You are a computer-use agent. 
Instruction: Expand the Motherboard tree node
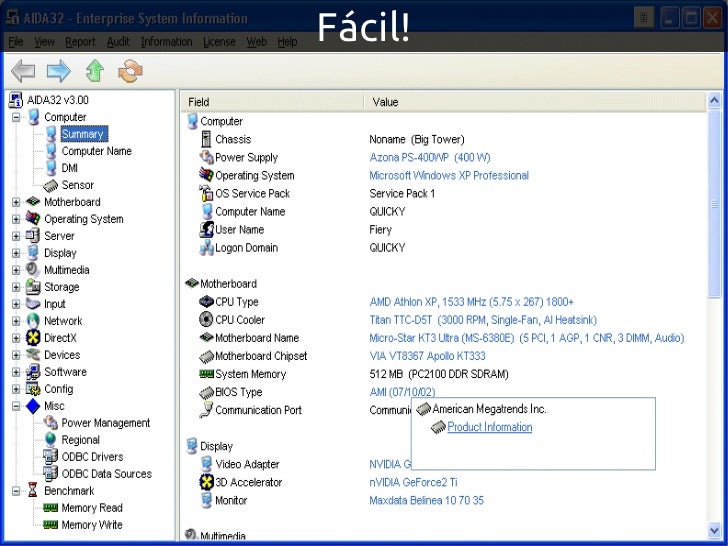[16, 202]
